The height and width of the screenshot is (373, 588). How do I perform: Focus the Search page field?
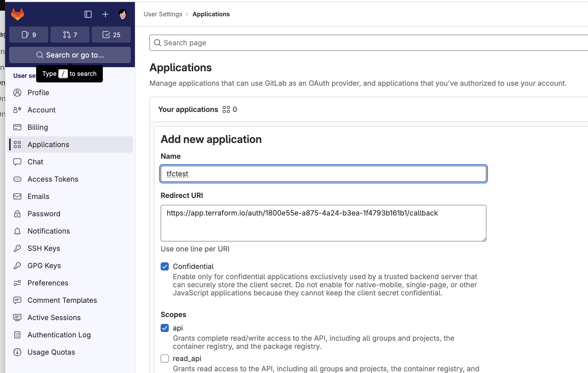tap(369, 43)
